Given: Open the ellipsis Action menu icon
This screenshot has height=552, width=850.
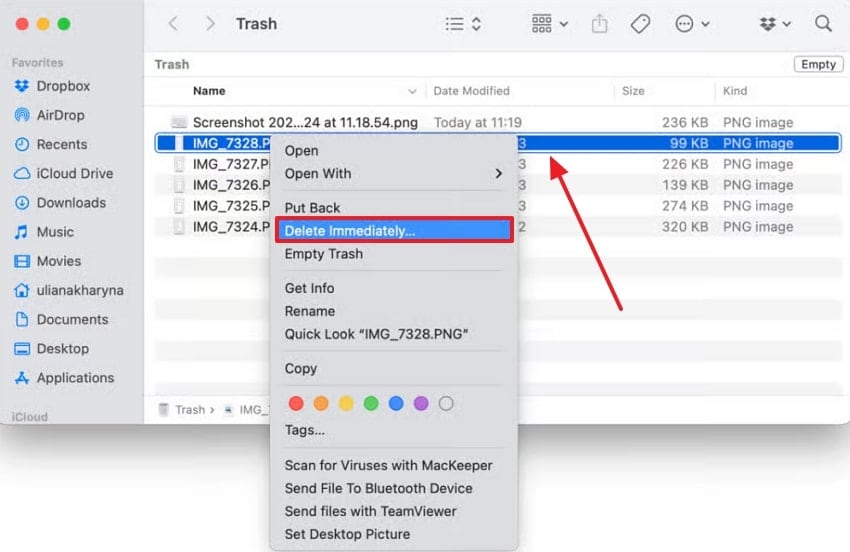Looking at the screenshot, I should (x=684, y=24).
